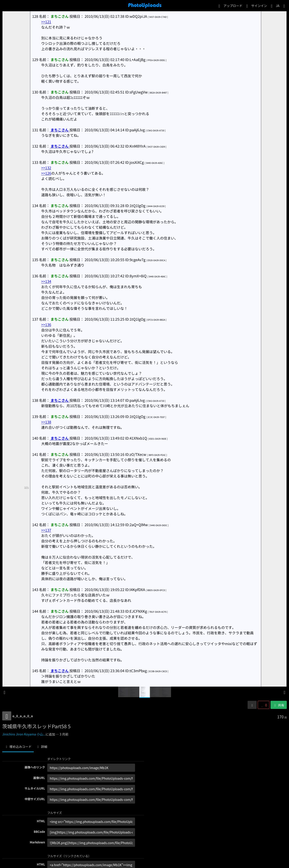Click line 牛久沼は牛久市じゃないでしょ?
This screenshot has width=289, height=868.
67,152
